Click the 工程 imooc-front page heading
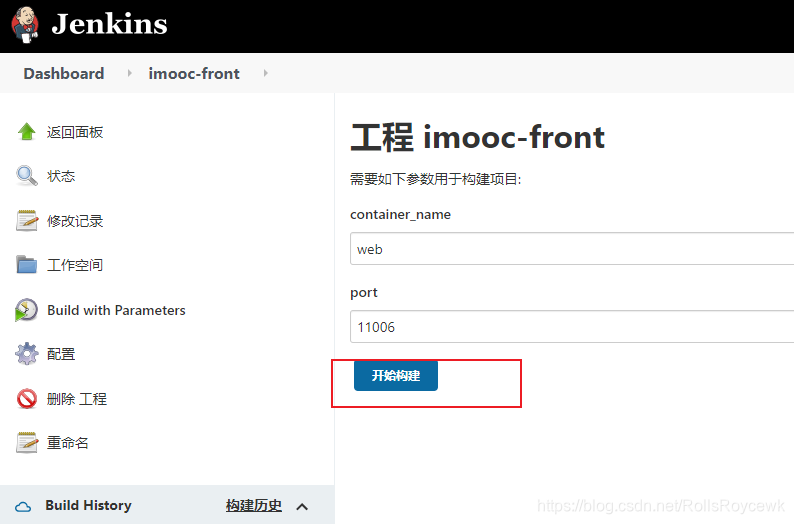 point(478,137)
